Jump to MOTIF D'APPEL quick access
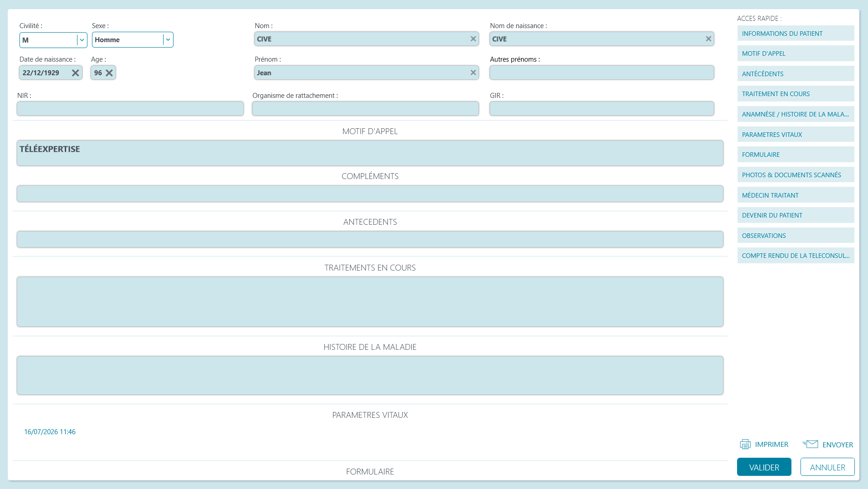Image resolution: width=868 pixels, height=489 pixels. (796, 53)
